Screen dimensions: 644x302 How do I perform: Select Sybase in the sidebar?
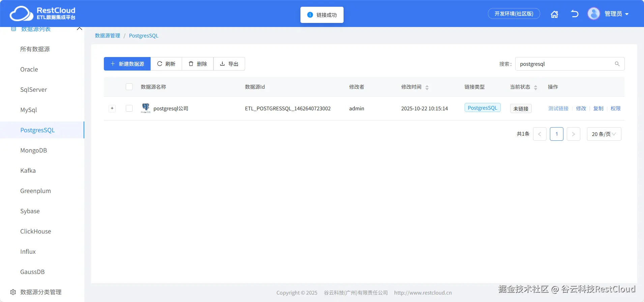[30, 211]
